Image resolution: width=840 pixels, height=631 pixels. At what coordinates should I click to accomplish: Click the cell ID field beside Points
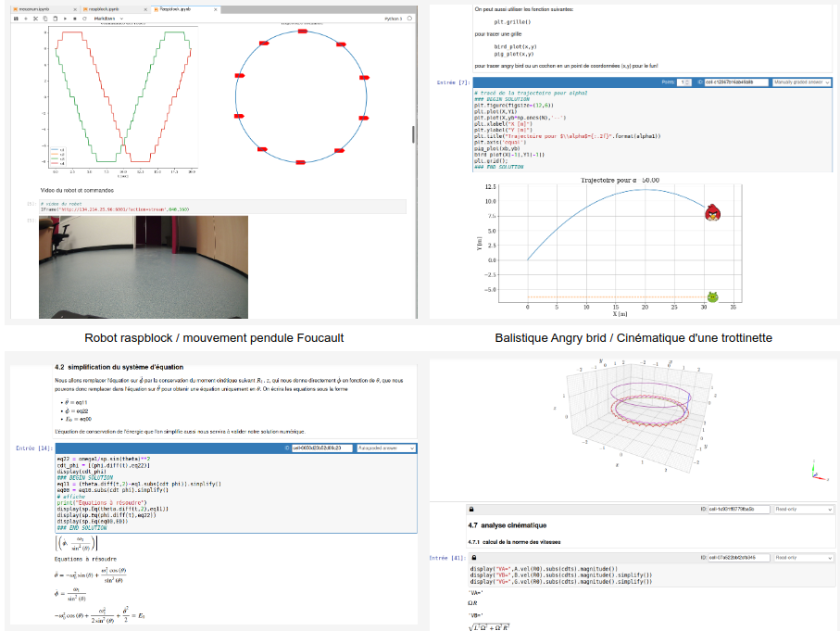[734, 82]
